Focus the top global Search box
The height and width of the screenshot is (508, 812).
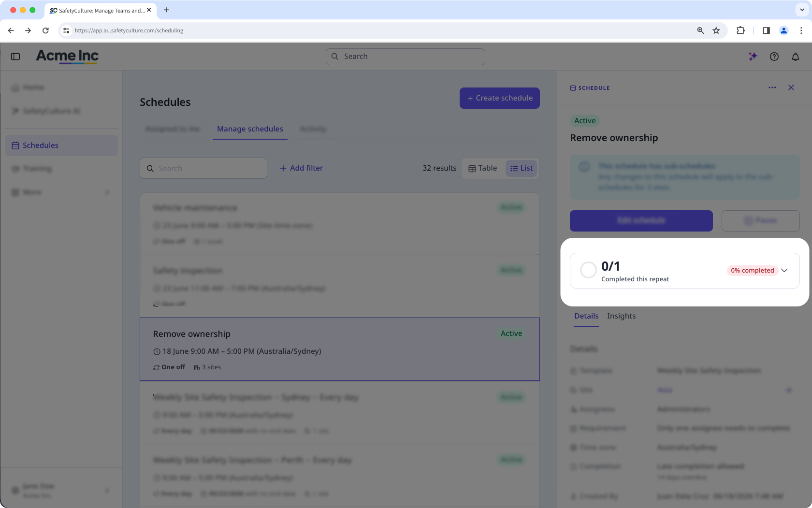click(406, 57)
